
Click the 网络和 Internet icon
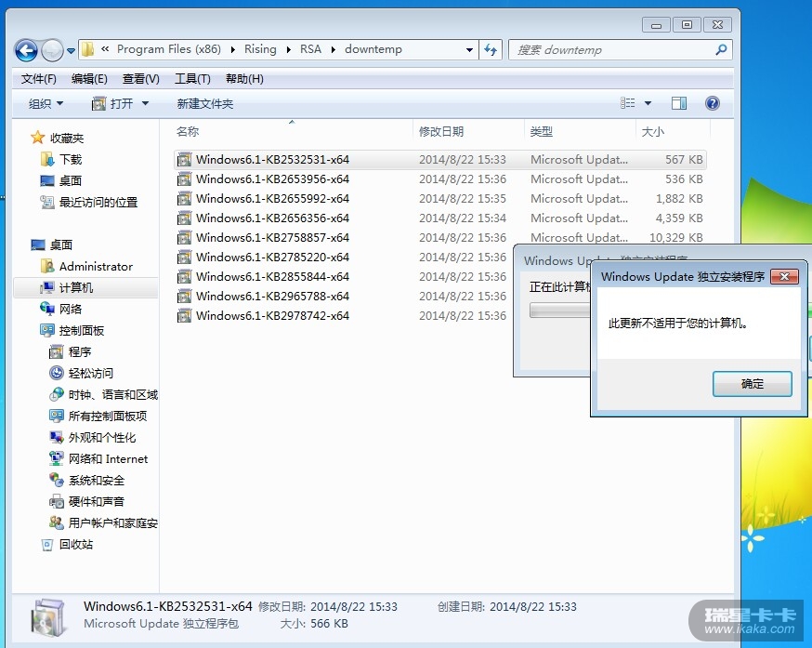pyautogui.click(x=56, y=458)
